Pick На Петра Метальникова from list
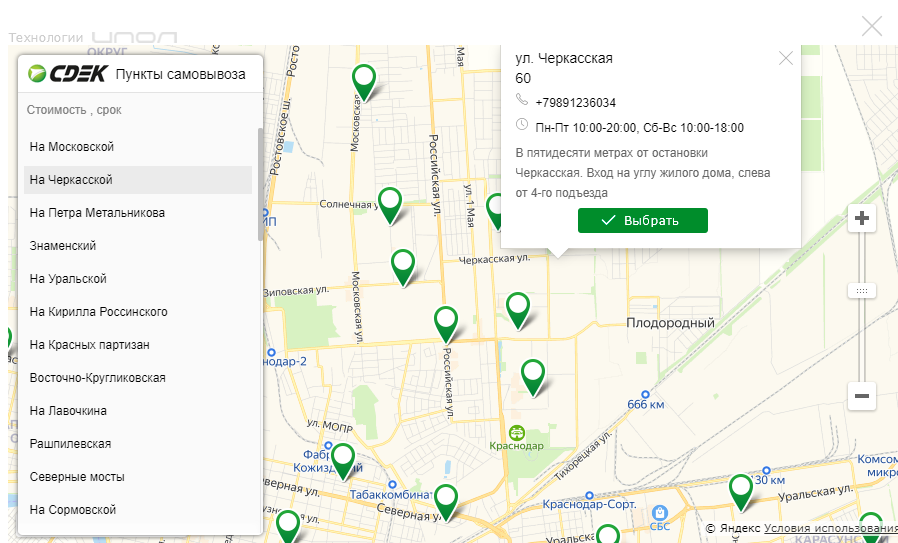898x543 pixels. point(97,213)
